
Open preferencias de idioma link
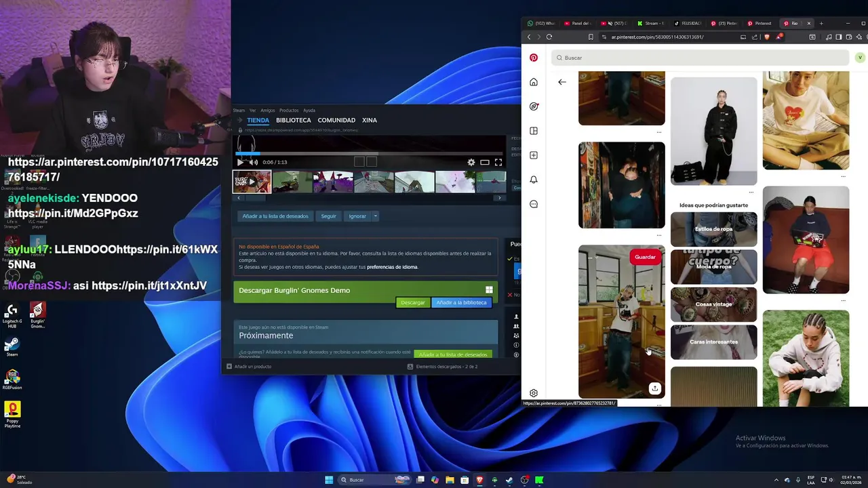(392, 267)
